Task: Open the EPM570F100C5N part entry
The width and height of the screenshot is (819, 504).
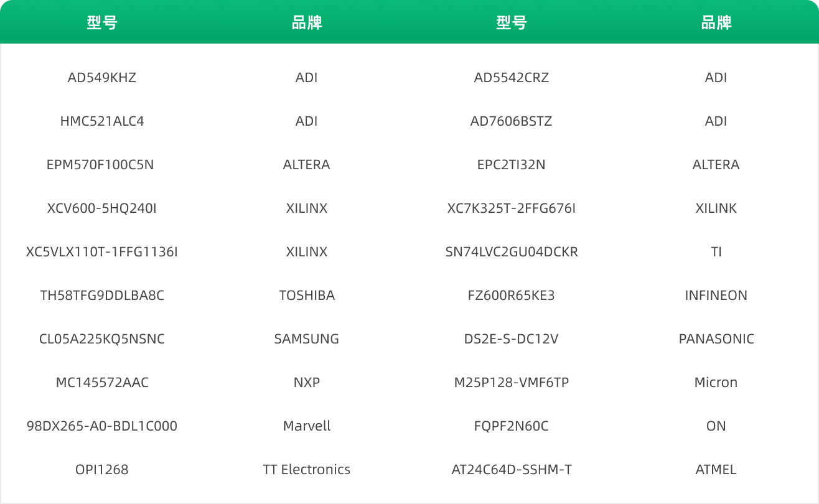Action: click(100, 165)
